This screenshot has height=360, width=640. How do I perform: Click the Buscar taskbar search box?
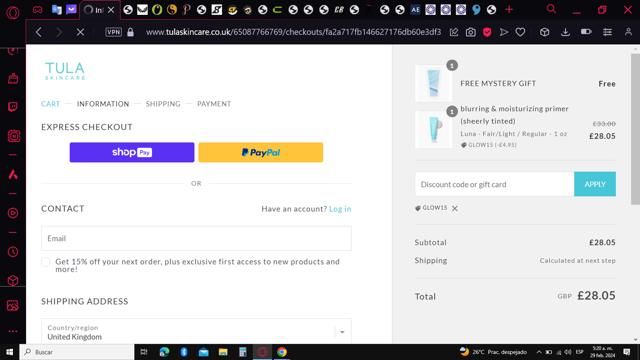tap(77, 352)
